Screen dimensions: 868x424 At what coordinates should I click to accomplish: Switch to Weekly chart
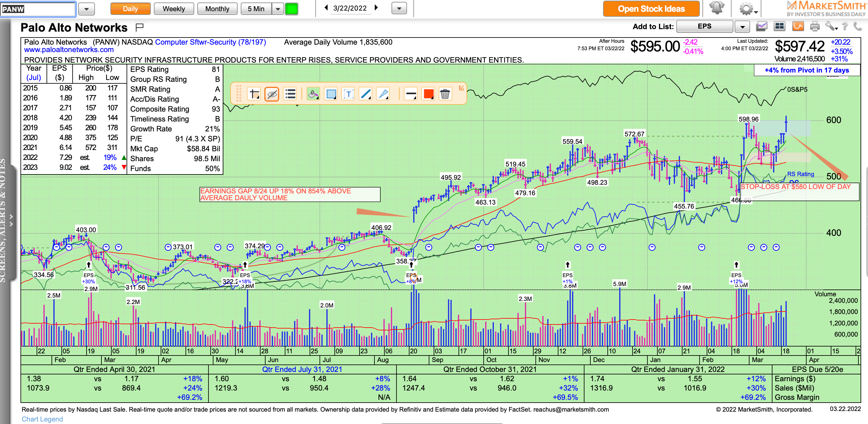[x=174, y=9]
